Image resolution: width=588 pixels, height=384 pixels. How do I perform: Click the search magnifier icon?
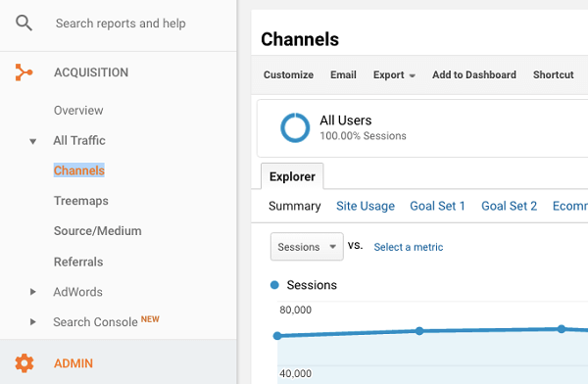[24, 23]
